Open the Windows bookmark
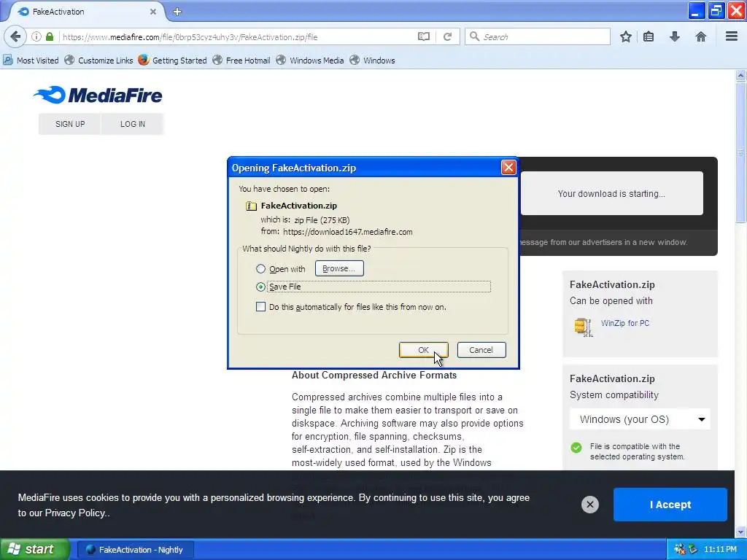747x560 pixels. point(373,61)
